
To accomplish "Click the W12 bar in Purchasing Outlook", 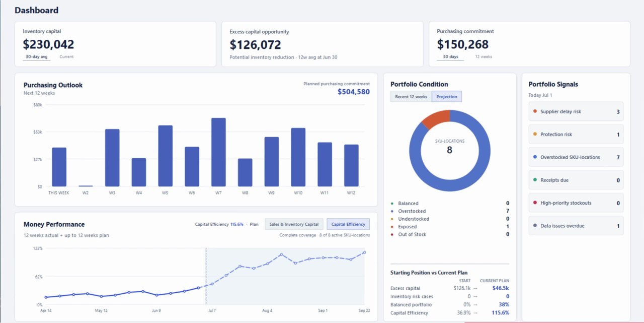I will pyautogui.click(x=351, y=166).
